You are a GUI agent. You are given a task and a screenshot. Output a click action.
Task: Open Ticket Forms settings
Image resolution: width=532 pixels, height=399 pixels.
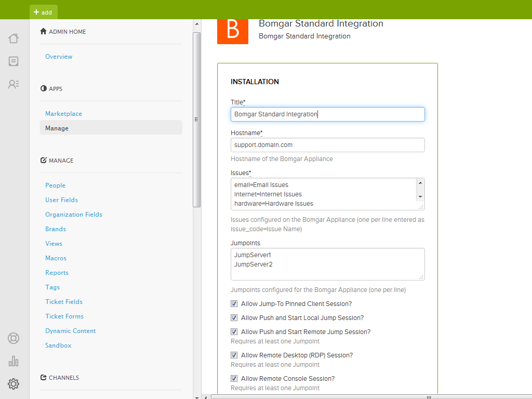[x=64, y=316]
